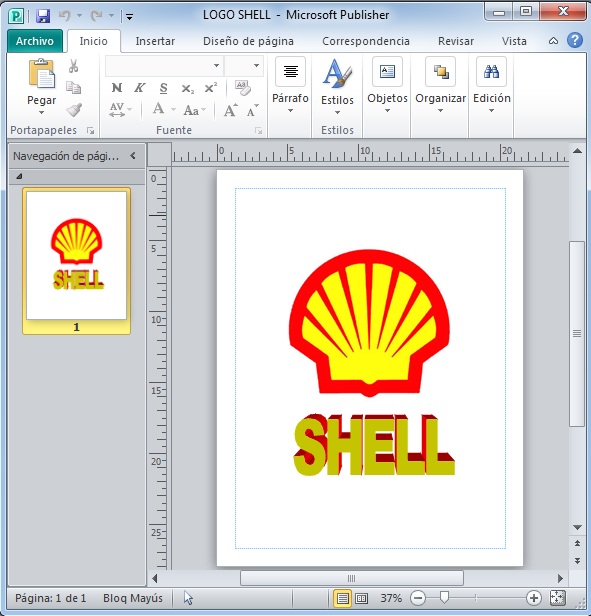
Task: Open the Estilos styles gallery
Action: coord(337,87)
